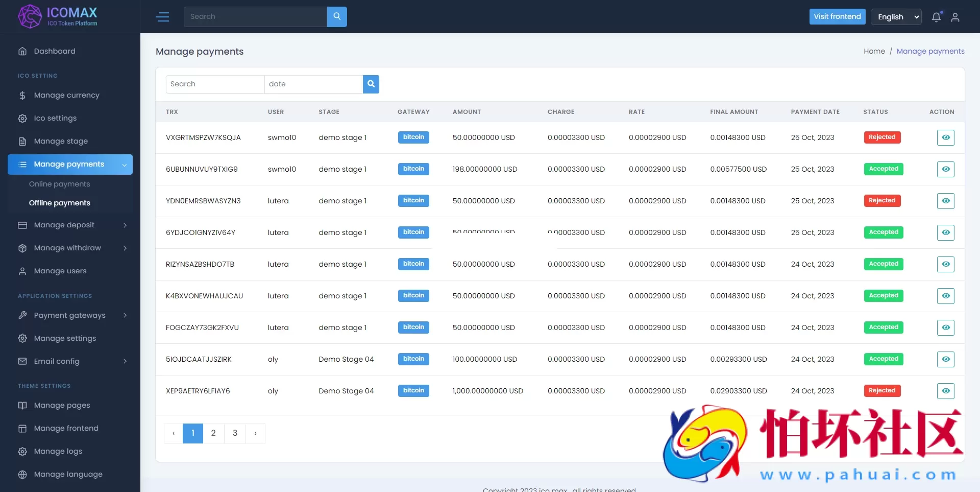Click the date filter input field
The width and height of the screenshot is (980, 492).
click(x=313, y=84)
